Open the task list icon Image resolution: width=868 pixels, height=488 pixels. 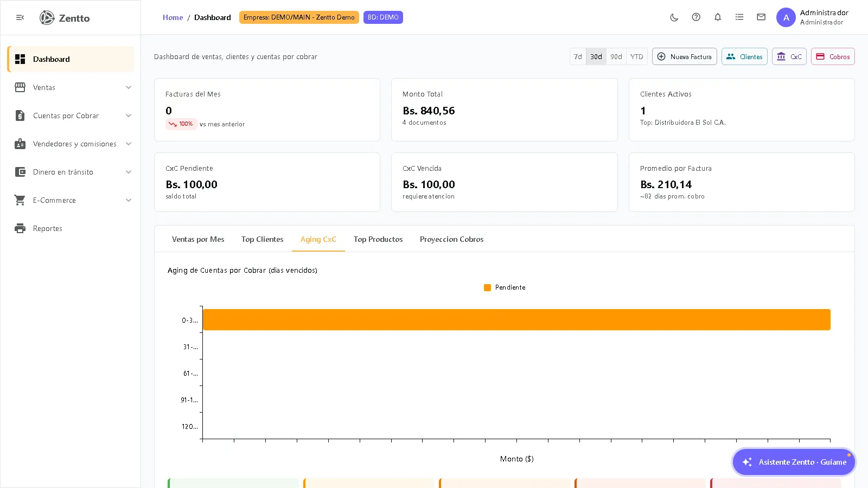coord(739,17)
